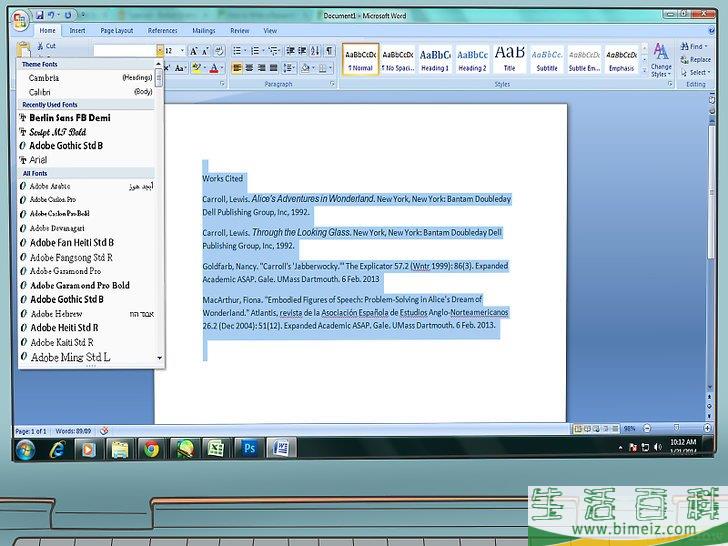The height and width of the screenshot is (546, 728).
Task: Toggle justify alignment
Action: (273, 68)
